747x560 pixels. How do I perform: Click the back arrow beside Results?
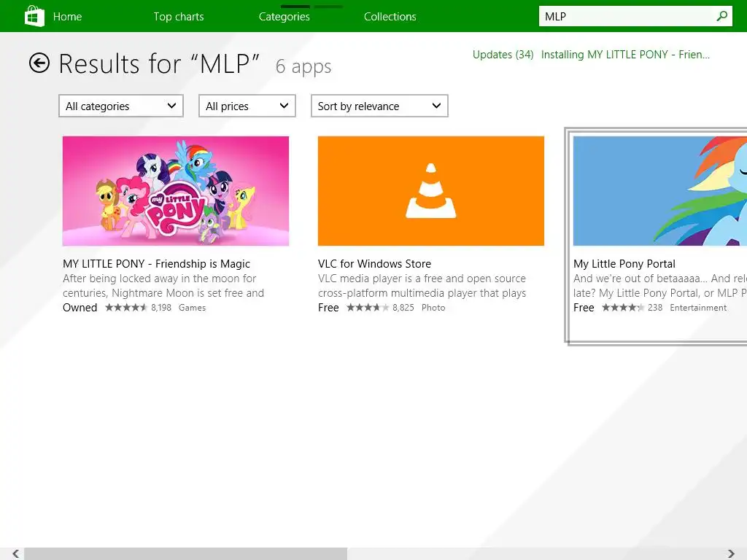[x=39, y=63]
